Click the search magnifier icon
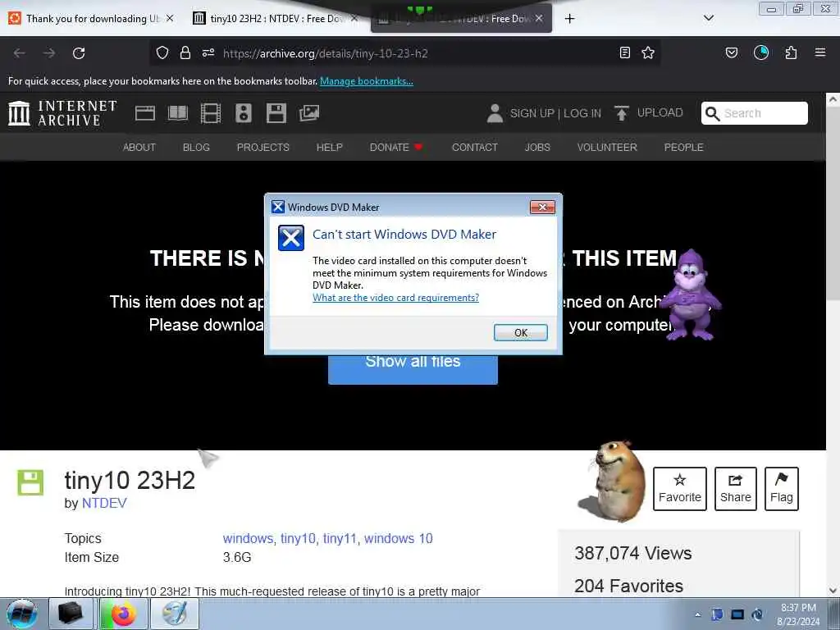840x630 pixels. point(713,113)
